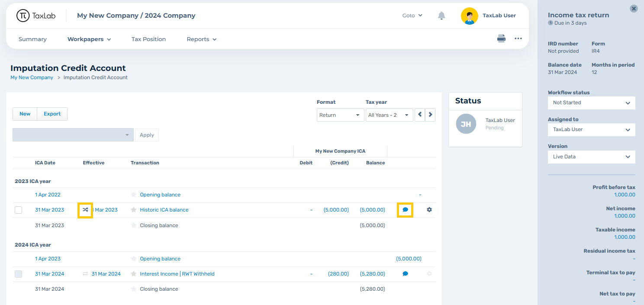Tick checkbox for Historic ICA balance row
Viewport: 644px width, 305px height.
pos(18,210)
